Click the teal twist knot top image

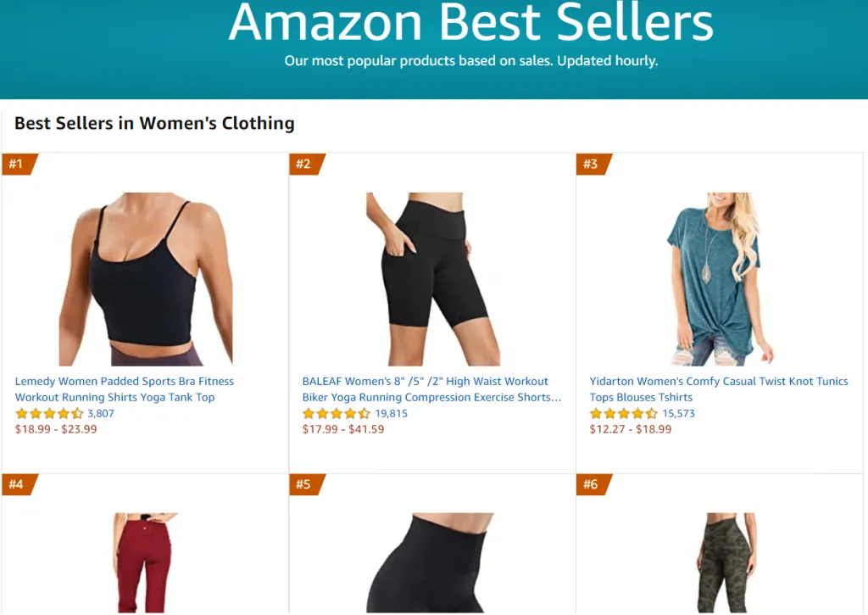pos(720,279)
